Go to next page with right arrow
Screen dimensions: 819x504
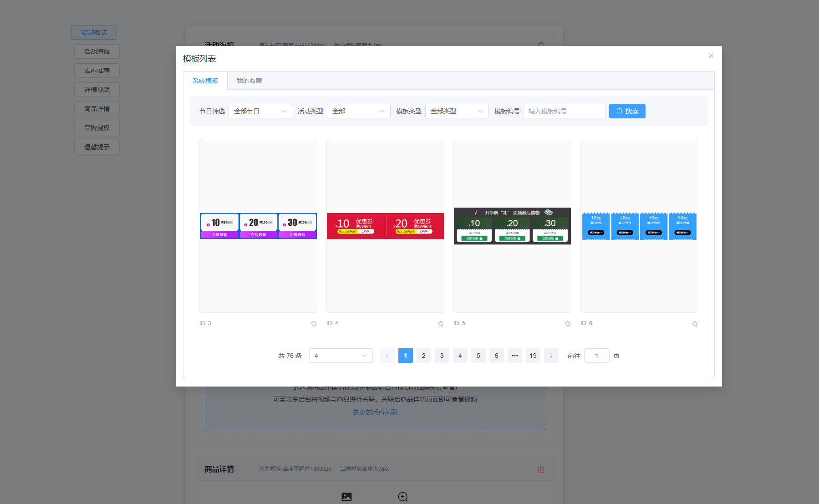point(551,356)
